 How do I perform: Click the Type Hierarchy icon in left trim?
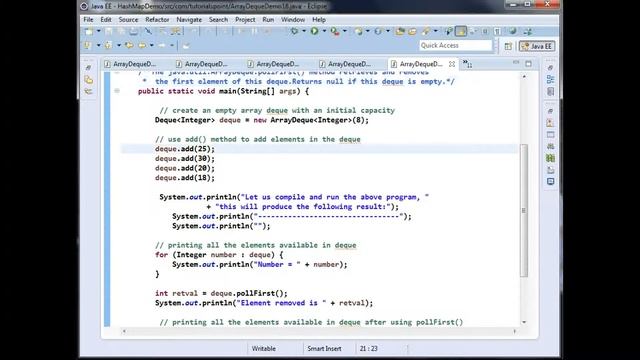(89, 91)
